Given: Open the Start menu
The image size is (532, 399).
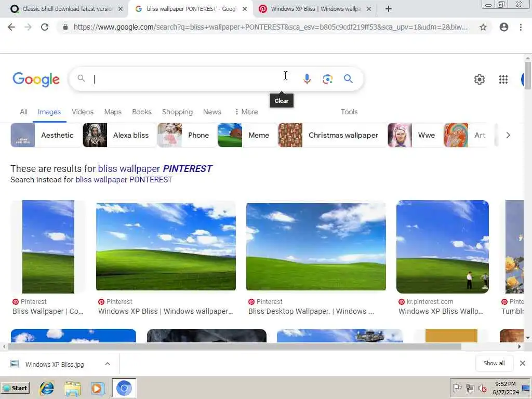Looking at the screenshot, I should (15, 388).
